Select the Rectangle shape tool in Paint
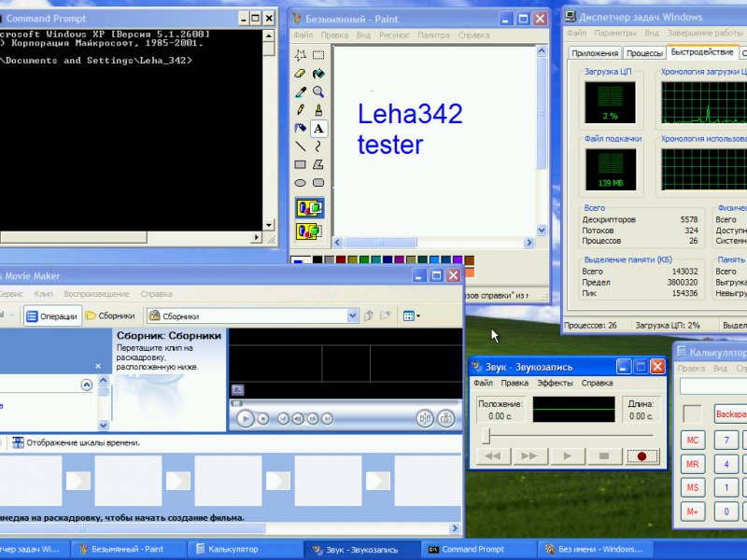This screenshot has height=560, width=747. tap(300, 165)
